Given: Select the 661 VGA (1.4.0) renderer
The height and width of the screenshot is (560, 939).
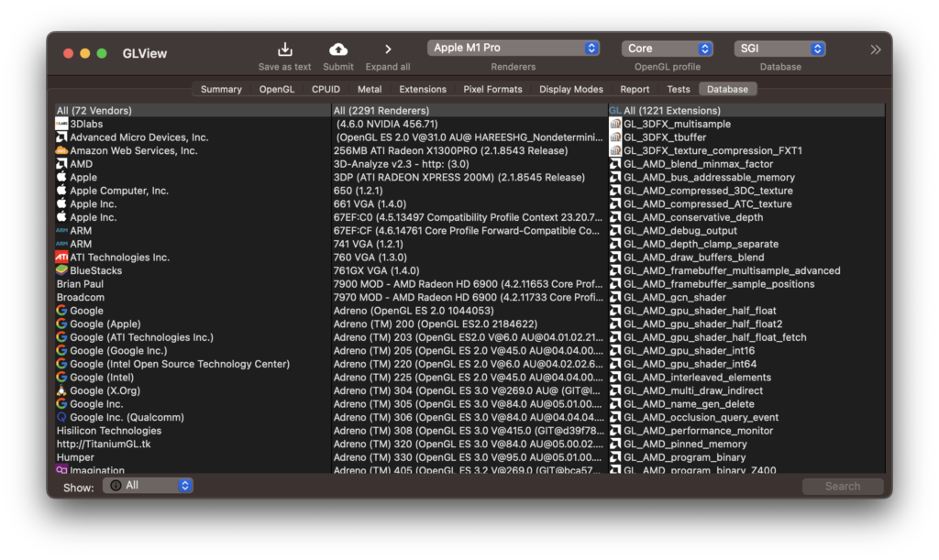Looking at the screenshot, I should pos(469,204).
